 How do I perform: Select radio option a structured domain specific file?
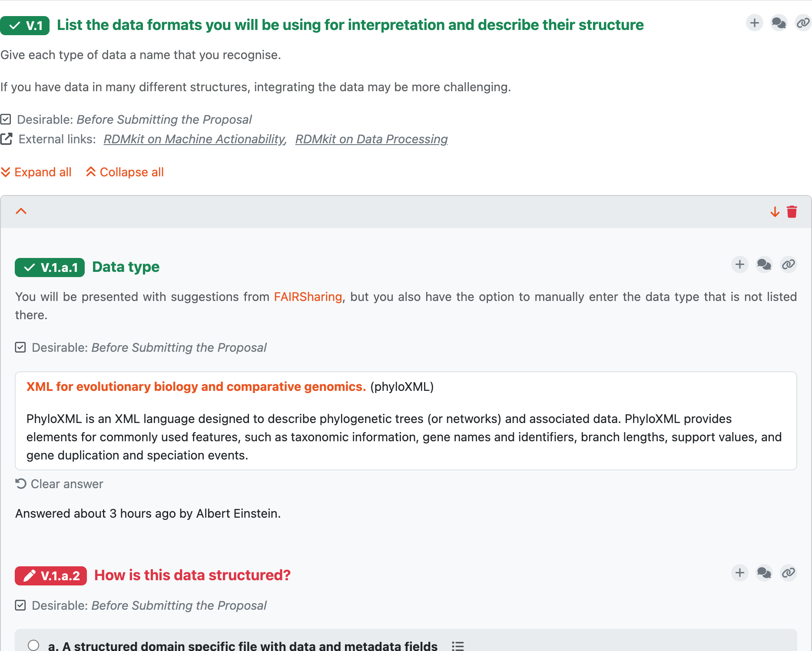(x=33, y=645)
